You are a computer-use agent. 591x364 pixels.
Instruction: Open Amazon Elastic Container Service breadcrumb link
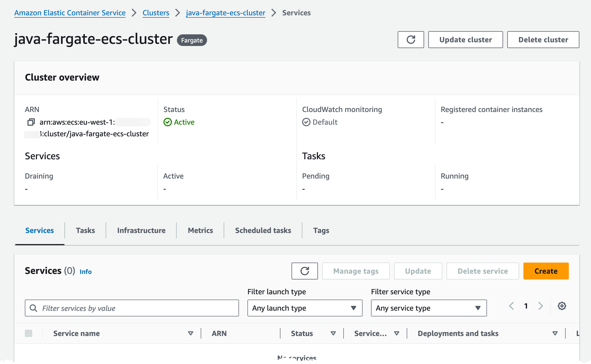(70, 13)
